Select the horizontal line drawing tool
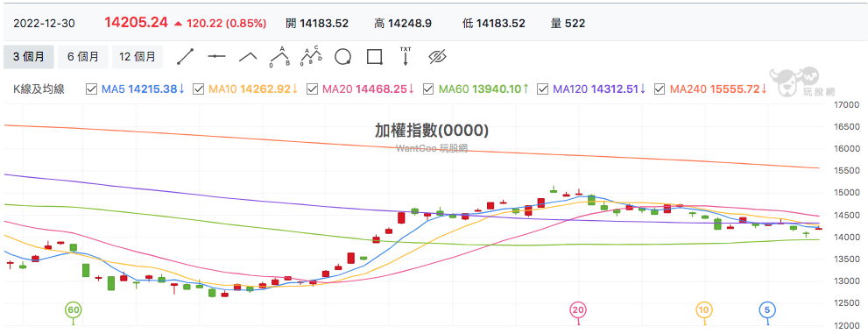Image resolution: width=868 pixels, height=334 pixels. [x=217, y=56]
